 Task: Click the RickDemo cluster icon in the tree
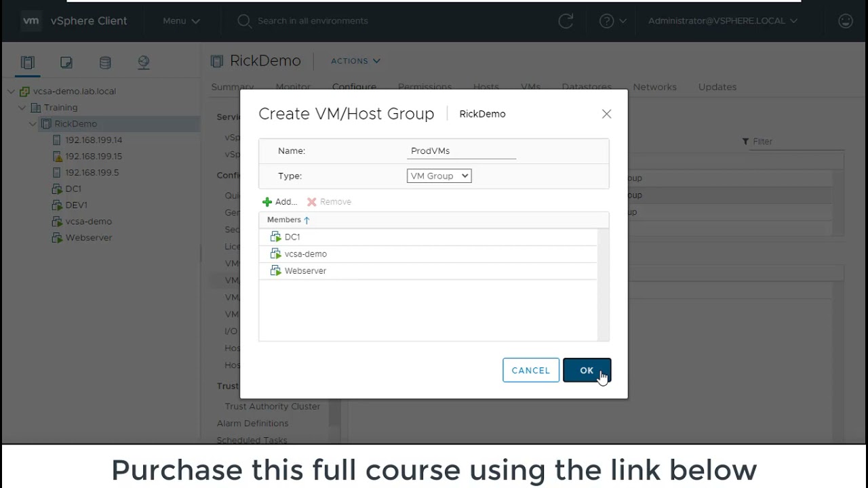[46, 123]
